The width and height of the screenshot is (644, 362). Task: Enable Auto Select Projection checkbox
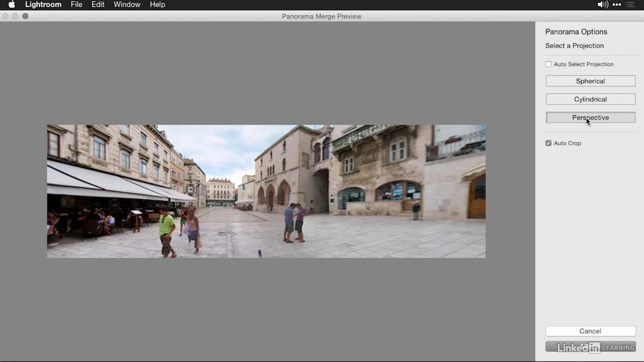(x=548, y=64)
